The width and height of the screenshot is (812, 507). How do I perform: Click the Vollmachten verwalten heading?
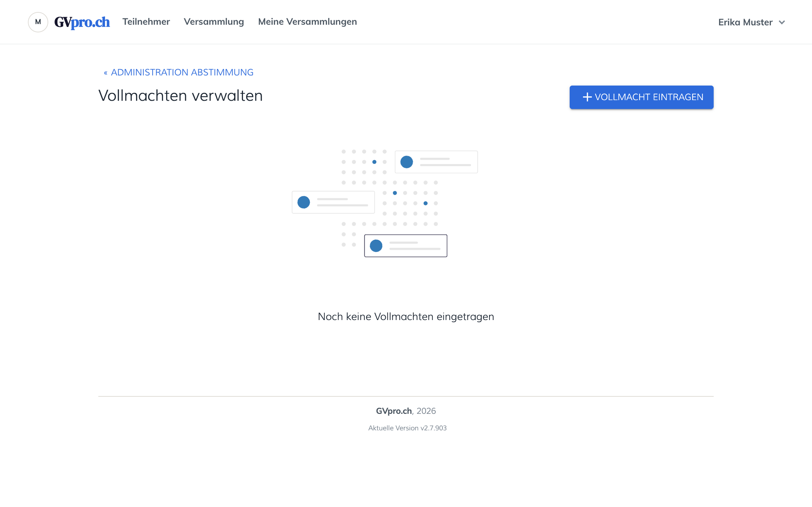click(180, 96)
